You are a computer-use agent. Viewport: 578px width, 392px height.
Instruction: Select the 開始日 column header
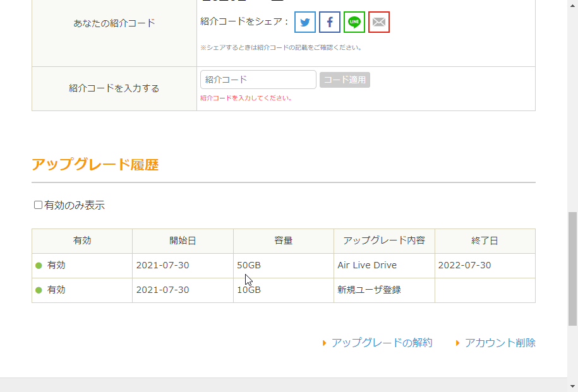pyautogui.click(x=183, y=241)
